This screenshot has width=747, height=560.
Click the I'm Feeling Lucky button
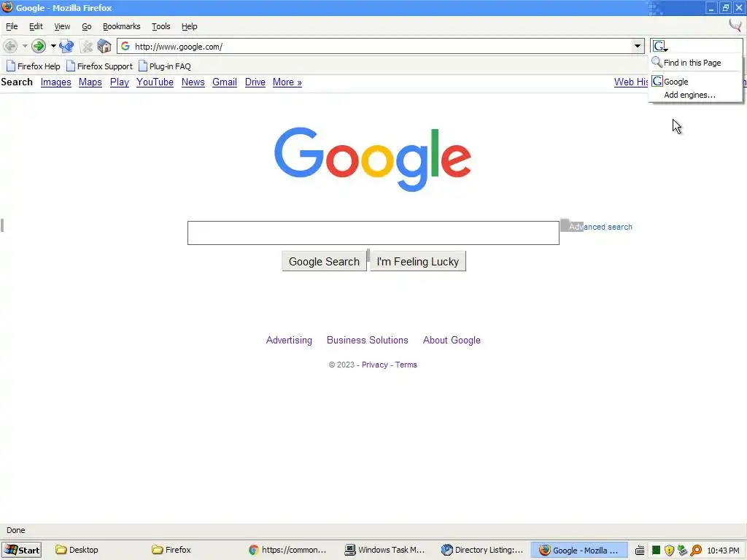418,262
